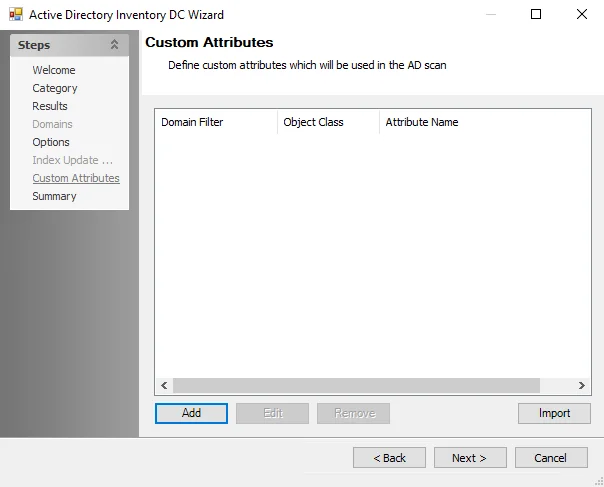Viewport: 604px width, 487px height.
Task: Click the disabled Edit button
Action: (272, 413)
